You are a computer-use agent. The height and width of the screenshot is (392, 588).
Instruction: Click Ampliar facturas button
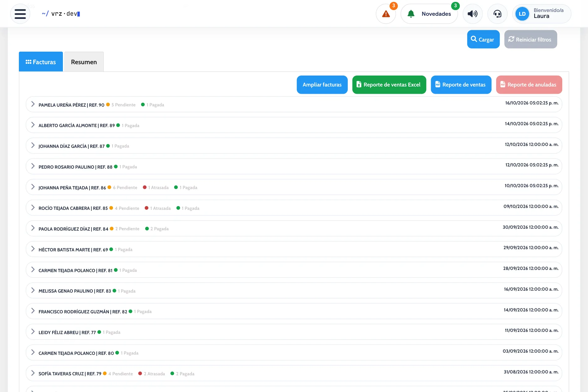coord(322,85)
